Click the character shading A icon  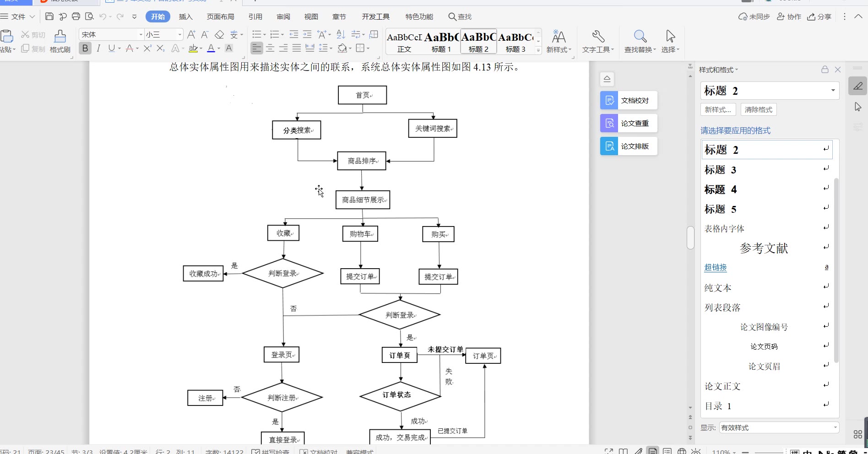click(229, 48)
